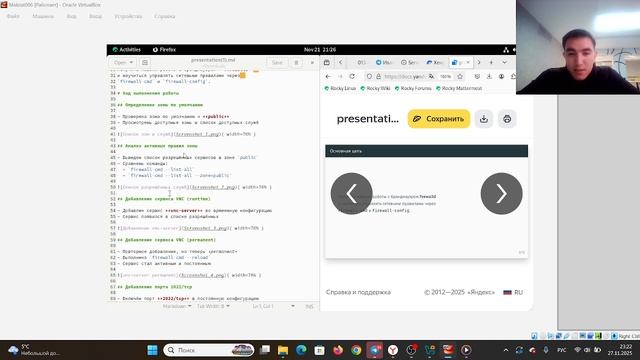This screenshot has height=360, width=640.
Task: Open the Activities overview in GNOME
Action: point(127,49)
